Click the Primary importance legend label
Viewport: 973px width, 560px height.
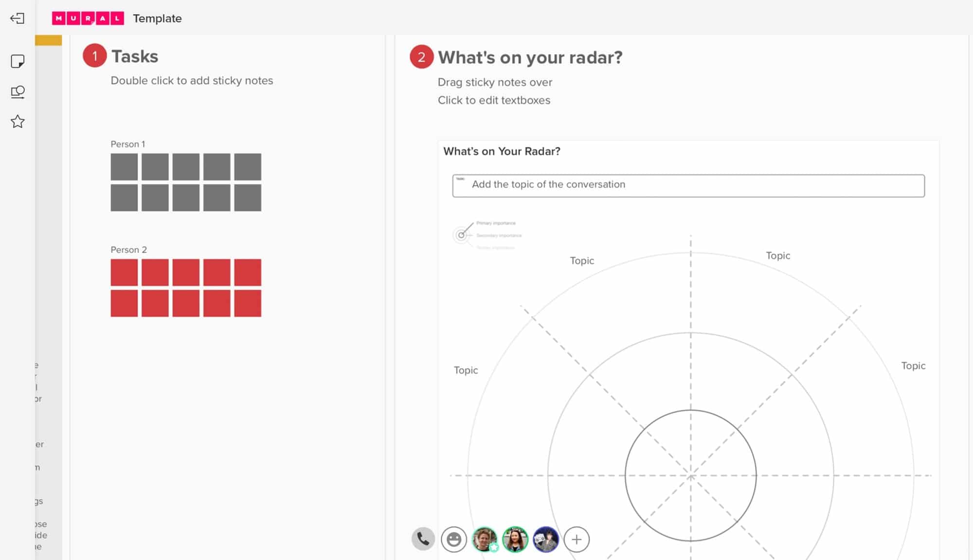pyautogui.click(x=495, y=223)
